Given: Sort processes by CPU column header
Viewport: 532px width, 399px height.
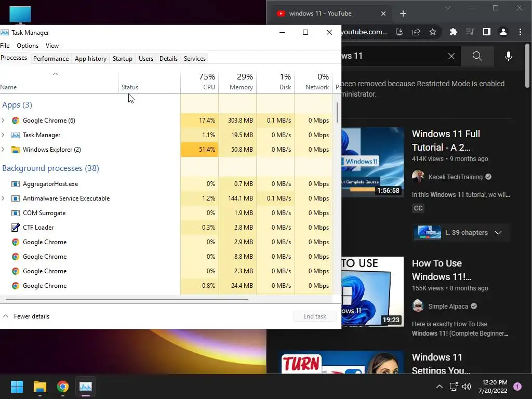Looking at the screenshot, I should (199, 82).
